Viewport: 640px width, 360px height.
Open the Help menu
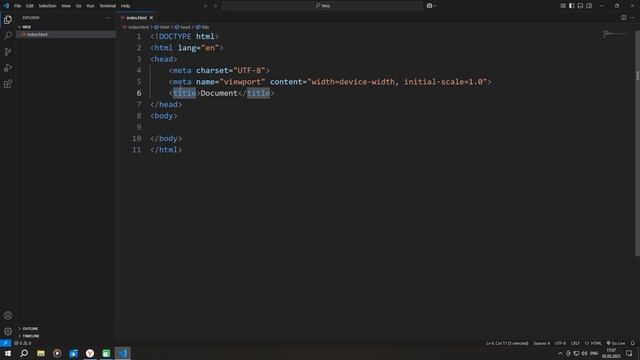(x=125, y=6)
